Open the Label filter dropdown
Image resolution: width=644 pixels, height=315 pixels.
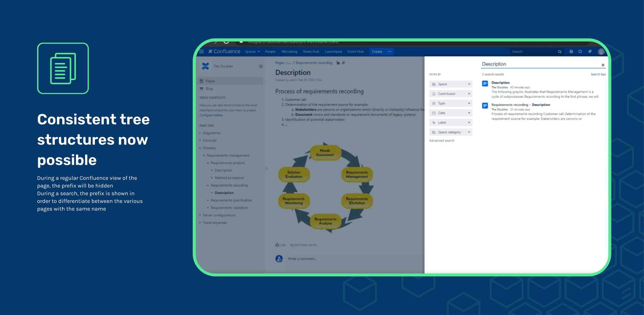(x=451, y=122)
